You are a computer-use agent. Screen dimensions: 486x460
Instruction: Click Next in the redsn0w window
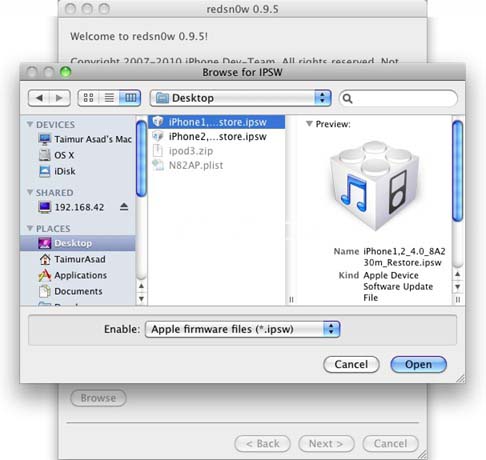326,444
